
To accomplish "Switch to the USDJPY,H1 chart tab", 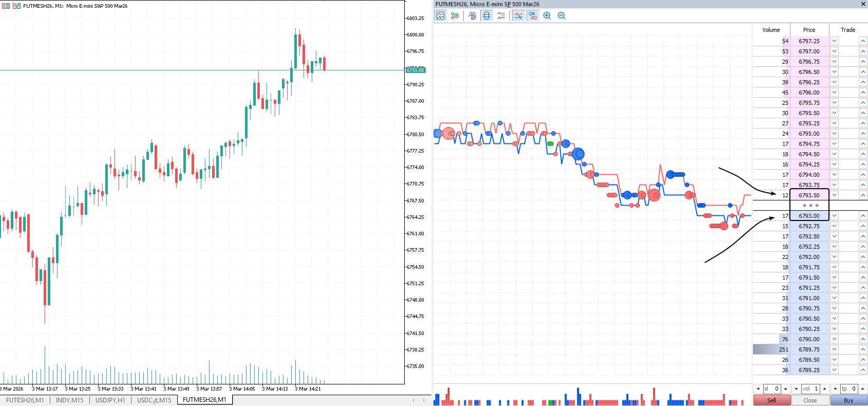I will pyautogui.click(x=110, y=400).
